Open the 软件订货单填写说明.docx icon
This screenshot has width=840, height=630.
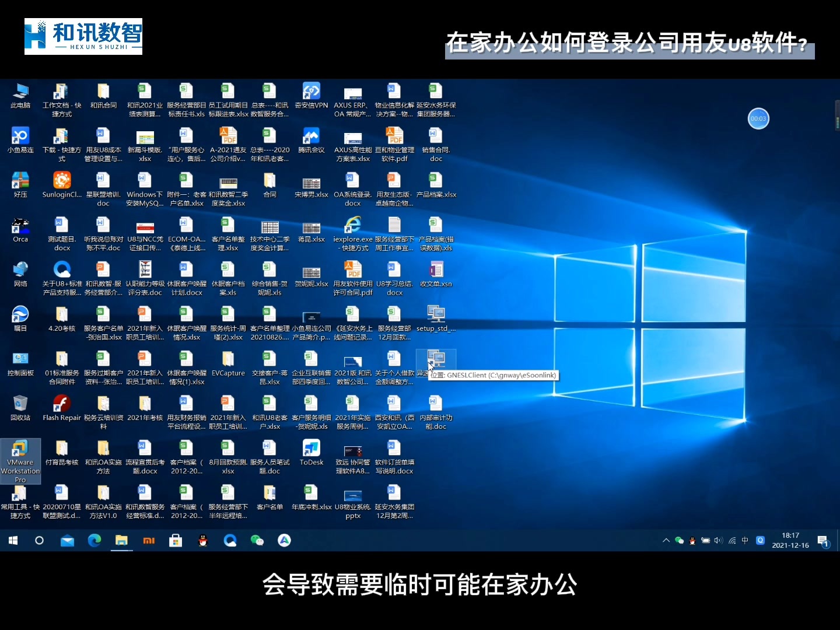394,457
